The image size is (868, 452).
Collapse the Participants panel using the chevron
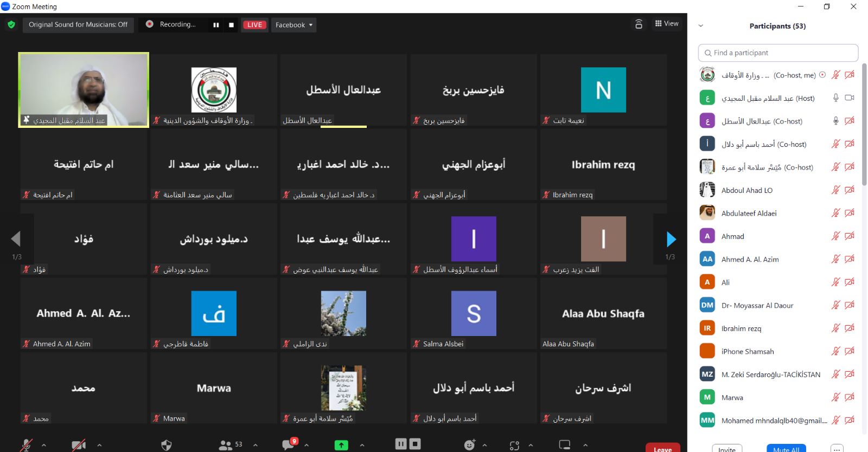tap(700, 26)
